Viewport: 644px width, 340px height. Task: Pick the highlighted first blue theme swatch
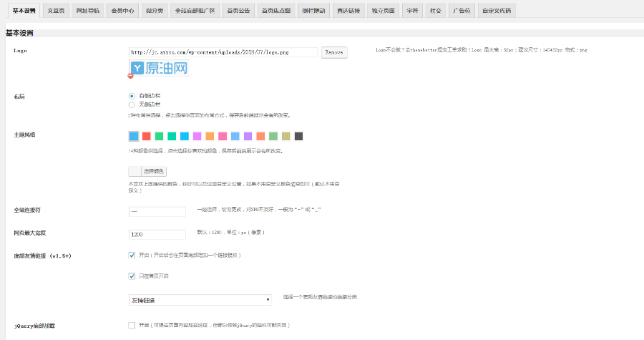(x=134, y=136)
